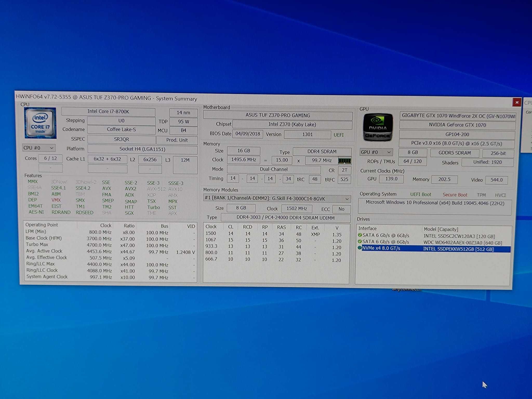
Task: Click the Ring/LLC Max row
Action: [111, 264]
